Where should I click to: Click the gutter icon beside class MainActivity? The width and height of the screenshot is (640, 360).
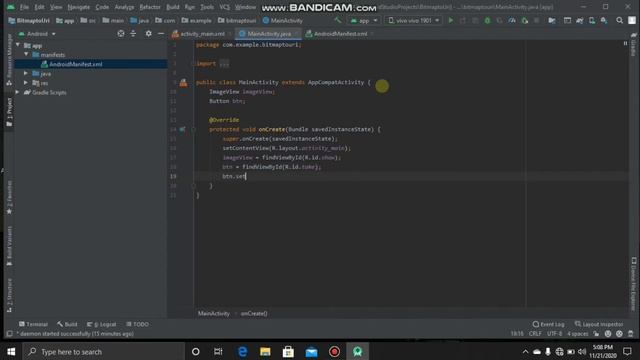[183, 82]
